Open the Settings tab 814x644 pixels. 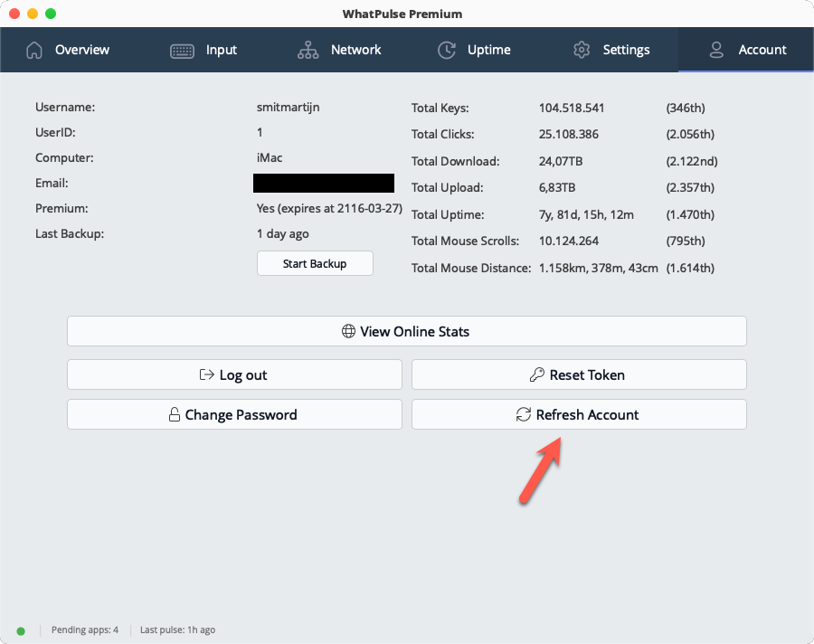tap(610, 50)
